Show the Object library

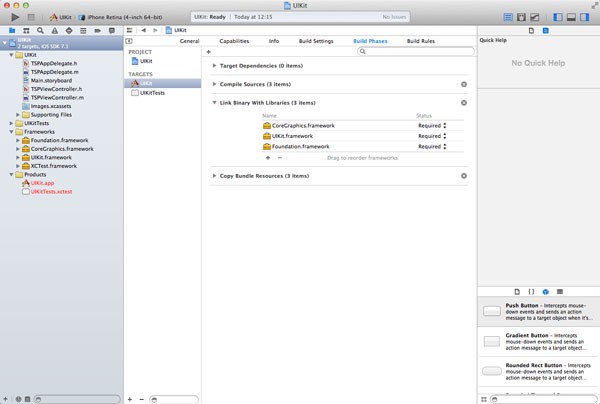point(546,292)
